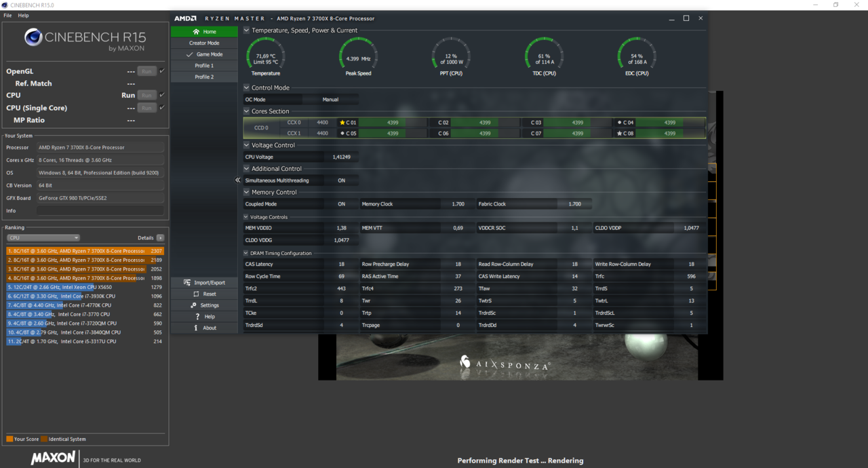Open the File menu in Cinebench
The width and height of the screenshot is (868, 468).
pos(7,15)
